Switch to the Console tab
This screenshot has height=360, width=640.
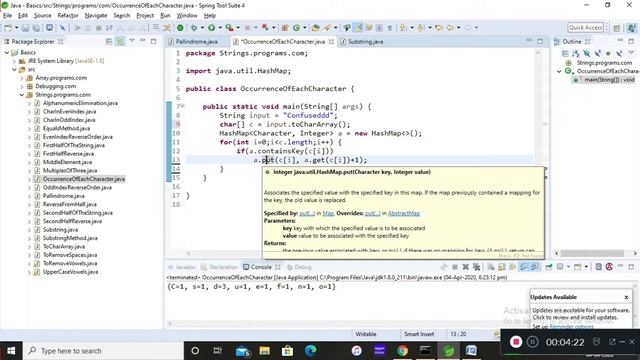(261, 267)
